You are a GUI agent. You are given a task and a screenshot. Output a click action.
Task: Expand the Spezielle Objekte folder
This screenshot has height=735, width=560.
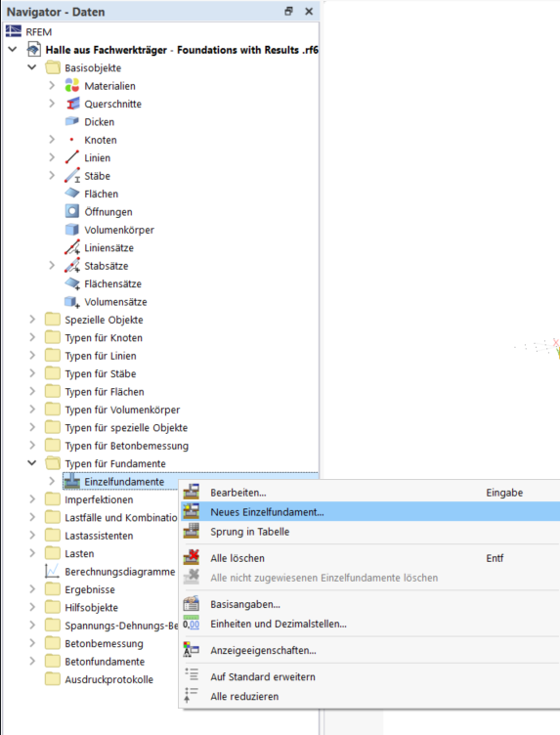pyautogui.click(x=32, y=320)
